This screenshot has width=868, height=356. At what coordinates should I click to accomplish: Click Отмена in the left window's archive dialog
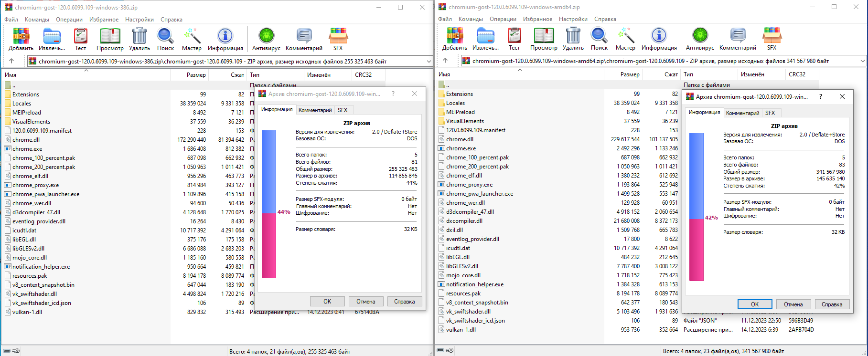tap(366, 301)
